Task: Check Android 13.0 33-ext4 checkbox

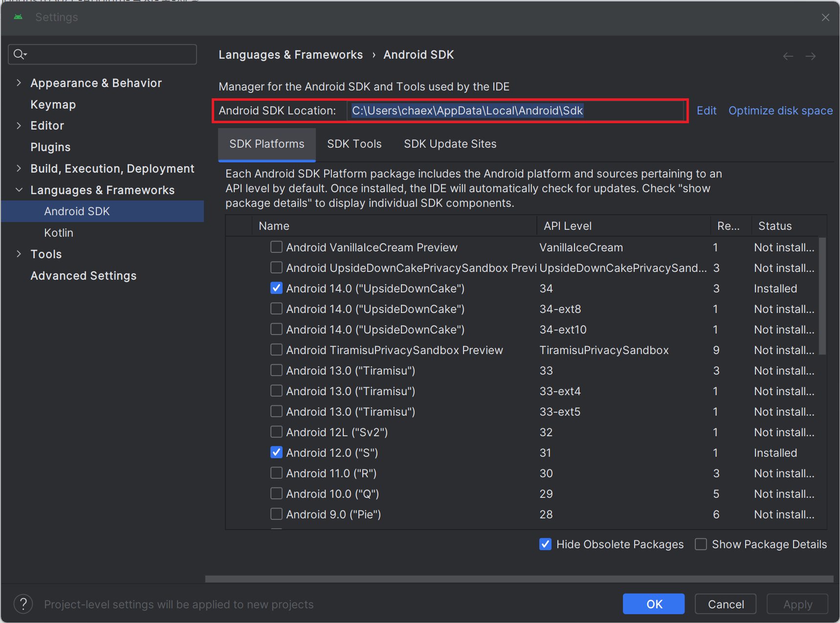Action: [276, 391]
